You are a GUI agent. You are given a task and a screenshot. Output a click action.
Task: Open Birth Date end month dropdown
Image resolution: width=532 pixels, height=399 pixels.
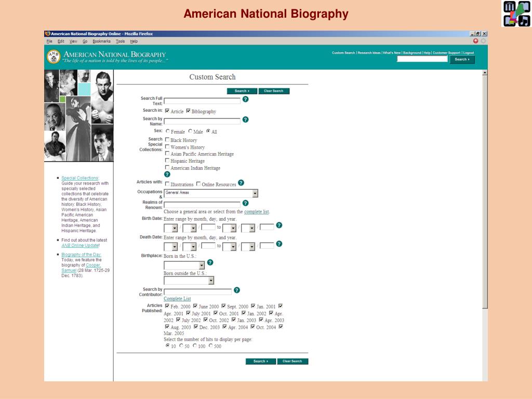tap(229, 229)
